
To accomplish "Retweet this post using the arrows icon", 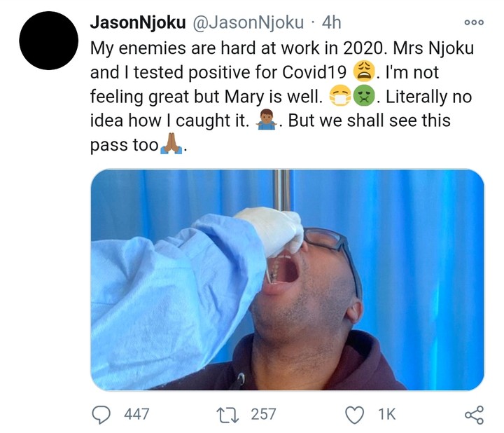I will 230,414.
